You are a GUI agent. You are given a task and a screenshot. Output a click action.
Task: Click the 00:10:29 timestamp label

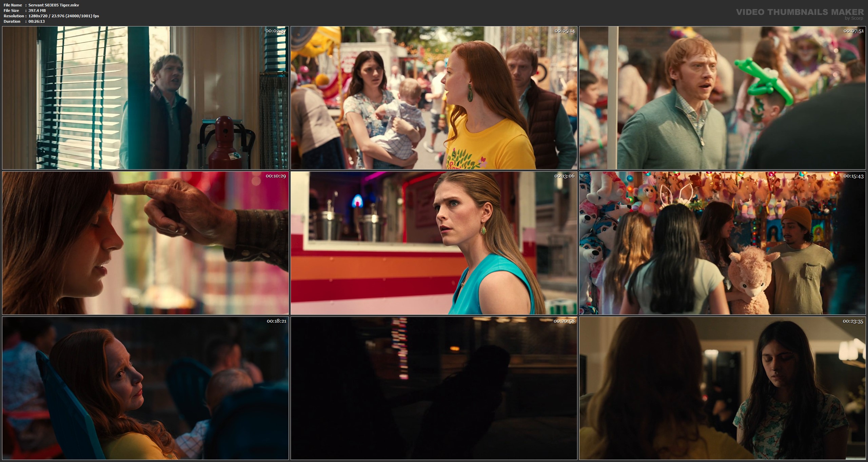pyautogui.click(x=276, y=176)
